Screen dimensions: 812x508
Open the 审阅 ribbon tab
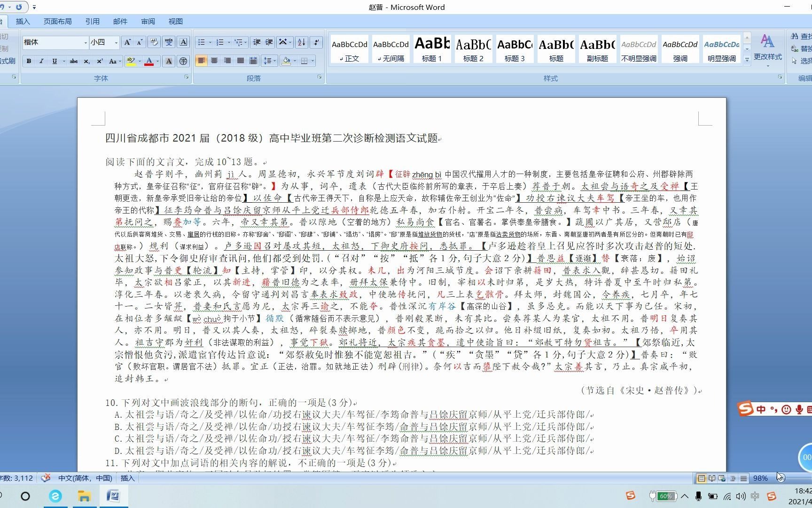point(148,21)
